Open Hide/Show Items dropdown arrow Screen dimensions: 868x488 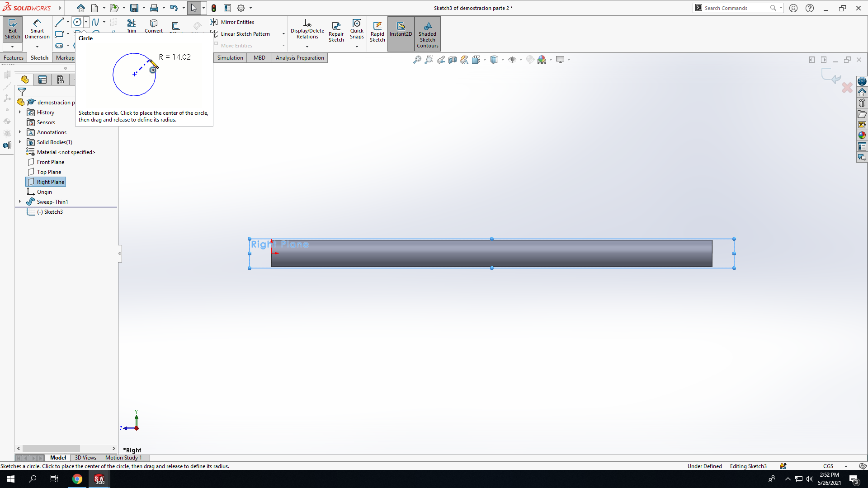click(521, 60)
